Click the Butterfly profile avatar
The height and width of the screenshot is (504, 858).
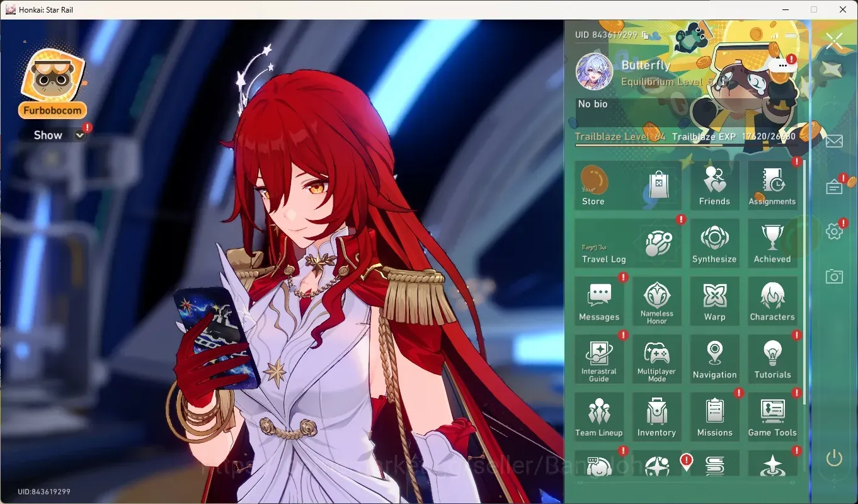(x=595, y=72)
